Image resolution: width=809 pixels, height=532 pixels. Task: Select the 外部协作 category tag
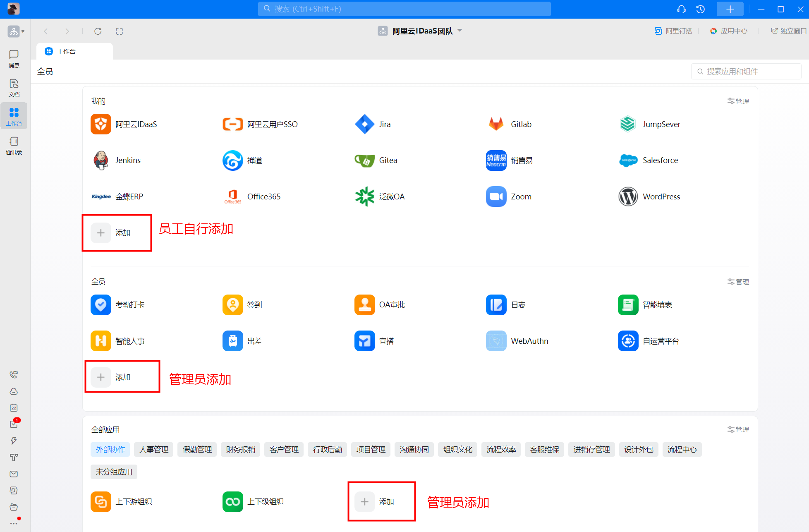tap(110, 450)
